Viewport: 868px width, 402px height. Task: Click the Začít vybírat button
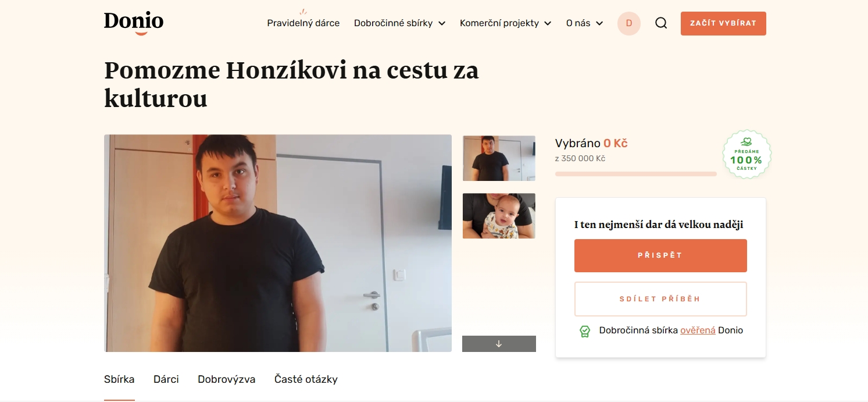(x=723, y=23)
